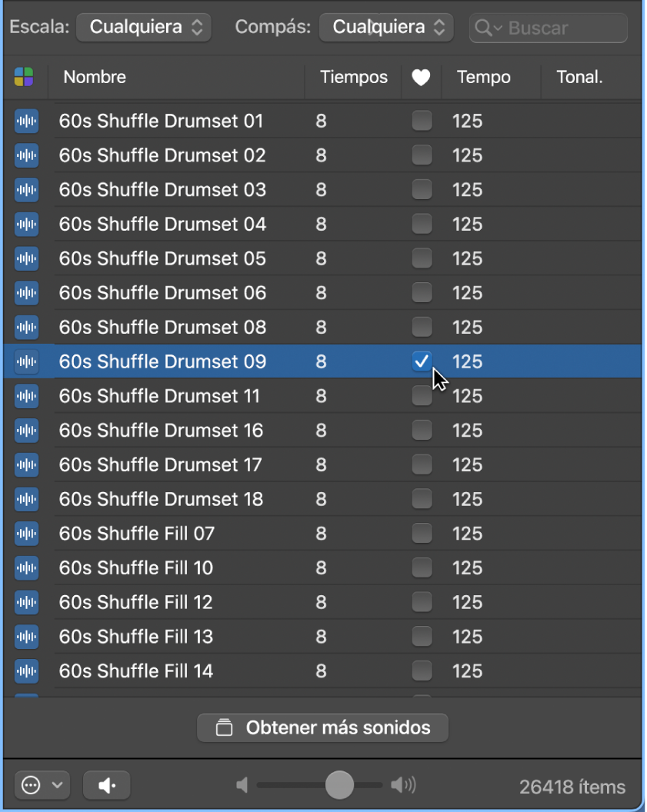Viewport: 647px width, 812px height.
Task: Toggle the speaker preview button
Action: (x=107, y=785)
